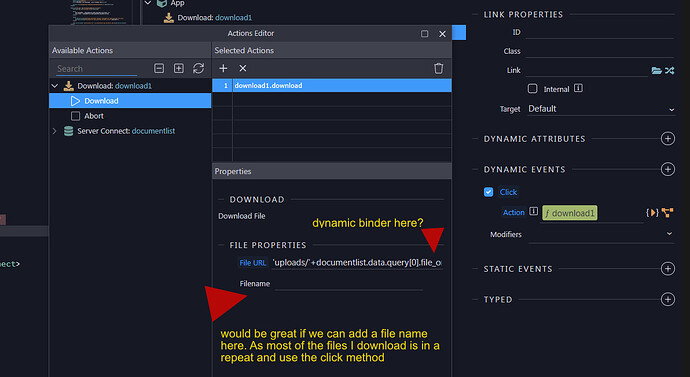Collapse the Download: download1 tree node
The image size is (690, 377).
click(x=55, y=86)
